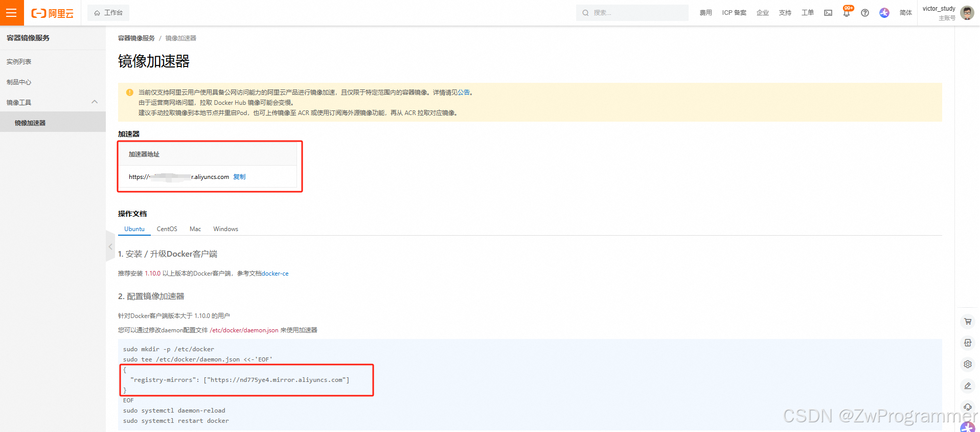Open the 工作台 workbench button
This screenshot has height=432, width=980.
[x=108, y=13]
